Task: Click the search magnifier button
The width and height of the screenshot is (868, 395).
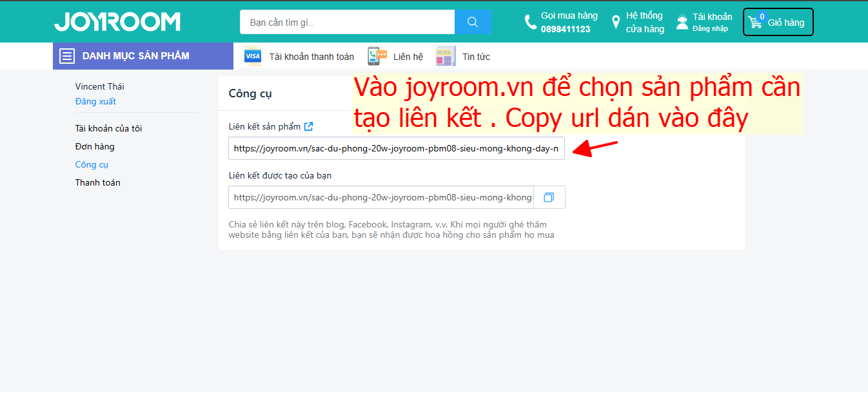Action: point(473,22)
